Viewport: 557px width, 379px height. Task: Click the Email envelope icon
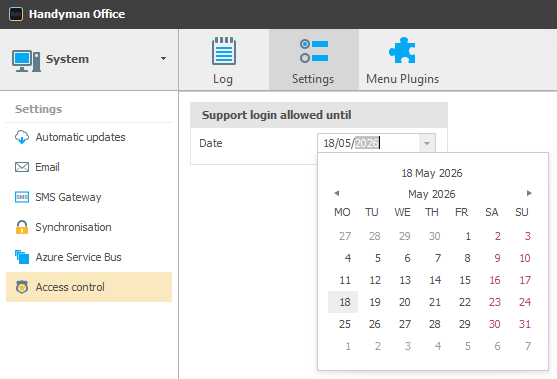tap(22, 167)
